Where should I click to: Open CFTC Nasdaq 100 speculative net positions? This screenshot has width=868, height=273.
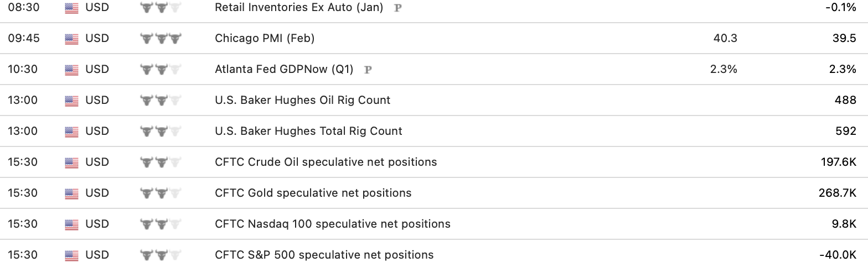coord(332,224)
